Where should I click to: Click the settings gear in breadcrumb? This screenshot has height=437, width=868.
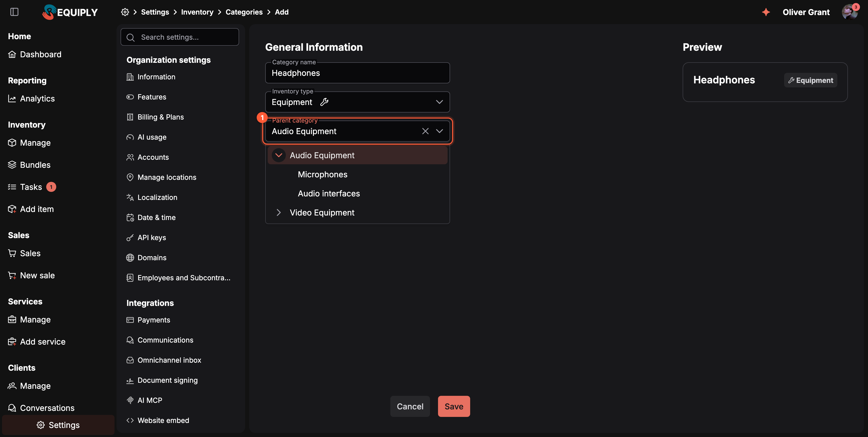click(125, 12)
